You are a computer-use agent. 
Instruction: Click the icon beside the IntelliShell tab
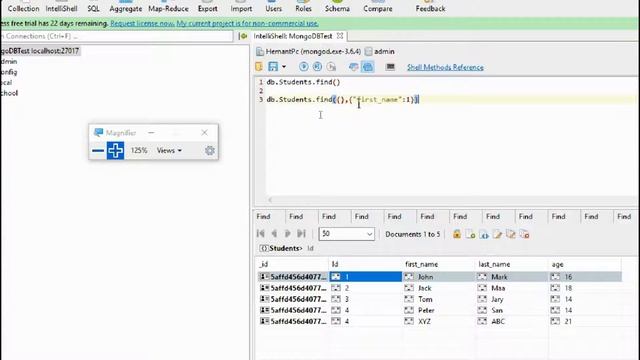(244, 36)
